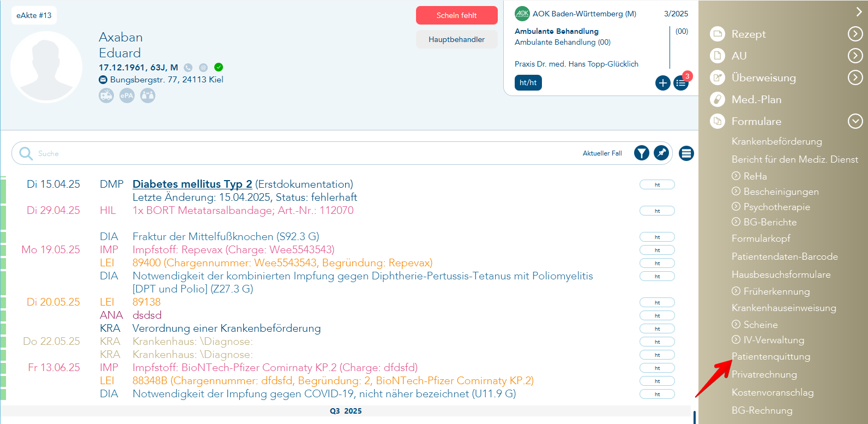The height and width of the screenshot is (424, 868).
Task: Click the Überweisung referral icon
Action: (718, 77)
